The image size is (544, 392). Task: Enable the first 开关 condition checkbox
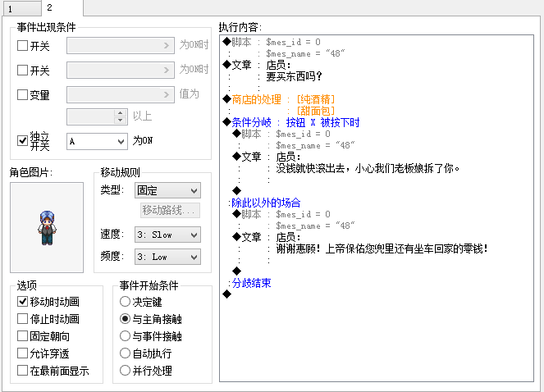point(22,45)
